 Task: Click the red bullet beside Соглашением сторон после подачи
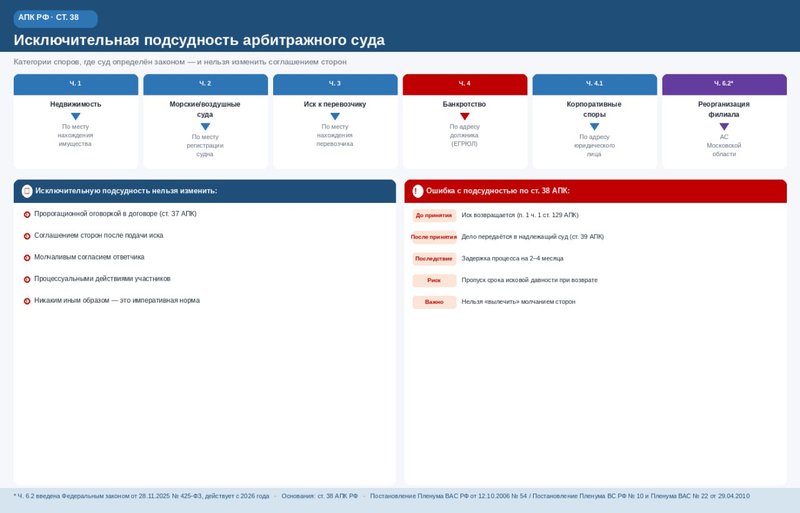[x=27, y=236]
